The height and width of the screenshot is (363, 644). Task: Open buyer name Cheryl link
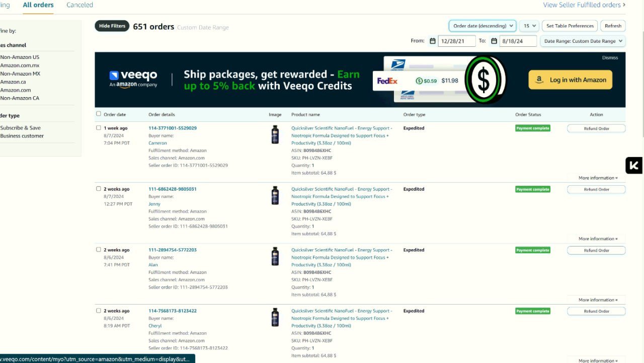pyautogui.click(x=155, y=326)
